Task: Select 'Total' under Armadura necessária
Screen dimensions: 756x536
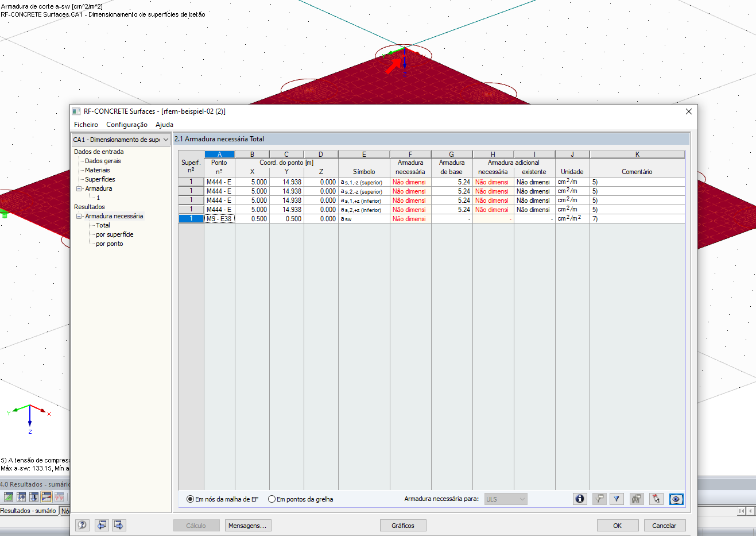Action: coord(103,225)
